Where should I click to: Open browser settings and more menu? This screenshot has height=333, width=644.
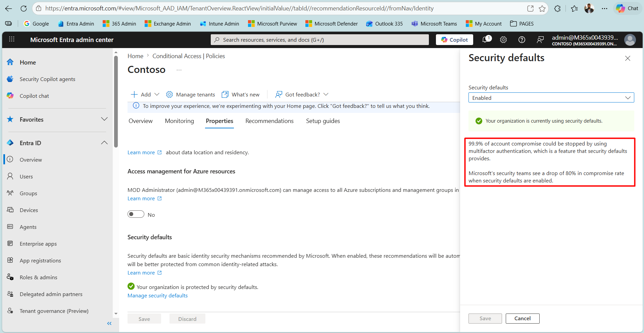pos(604,8)
